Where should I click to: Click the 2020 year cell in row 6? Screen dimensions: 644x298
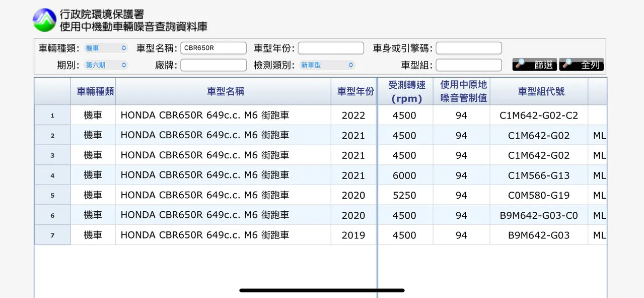(353, 215)
